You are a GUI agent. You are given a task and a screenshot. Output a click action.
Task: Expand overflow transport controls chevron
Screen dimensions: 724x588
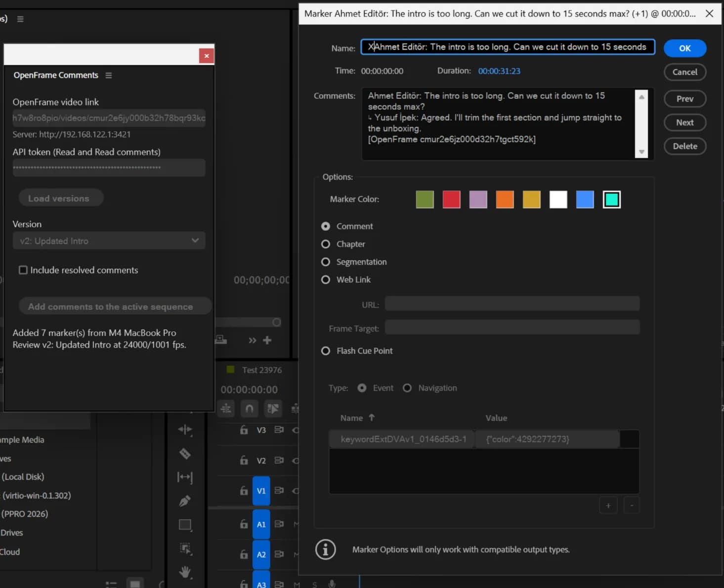[253, 340]
